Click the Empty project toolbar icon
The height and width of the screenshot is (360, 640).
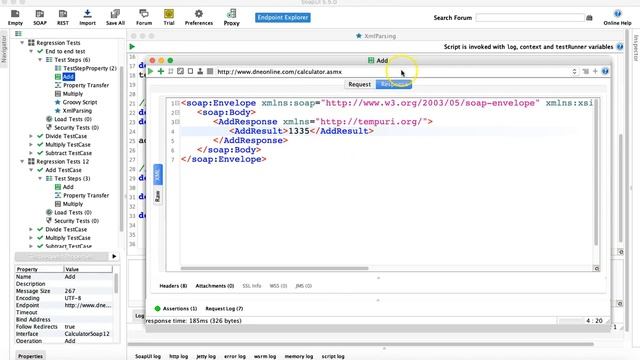(x=15, y=18)
